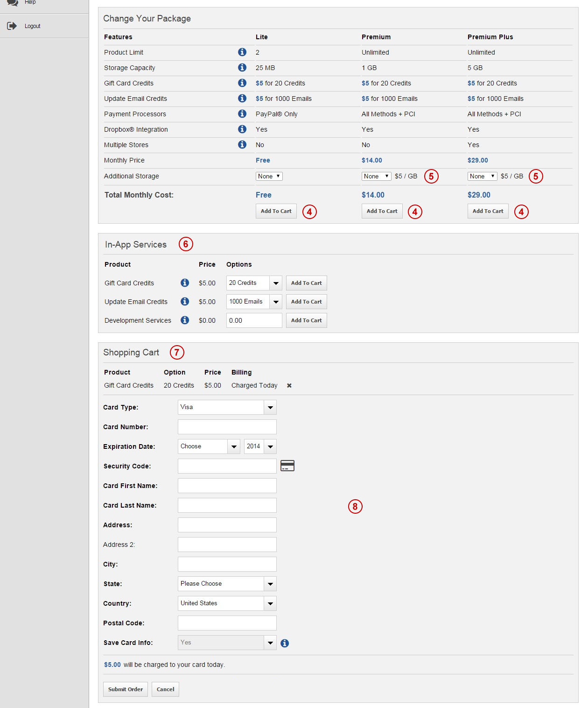
Task: Submit the order
Action: [126, 689]
